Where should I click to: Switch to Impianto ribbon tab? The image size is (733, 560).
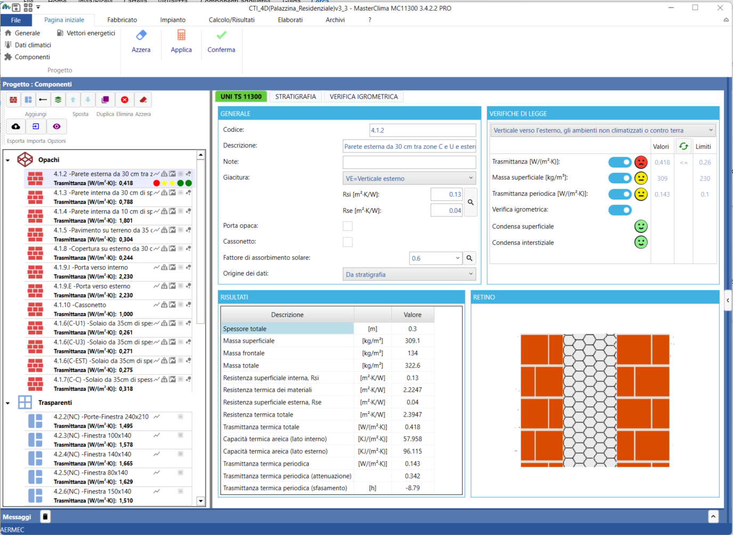(173, 20)
